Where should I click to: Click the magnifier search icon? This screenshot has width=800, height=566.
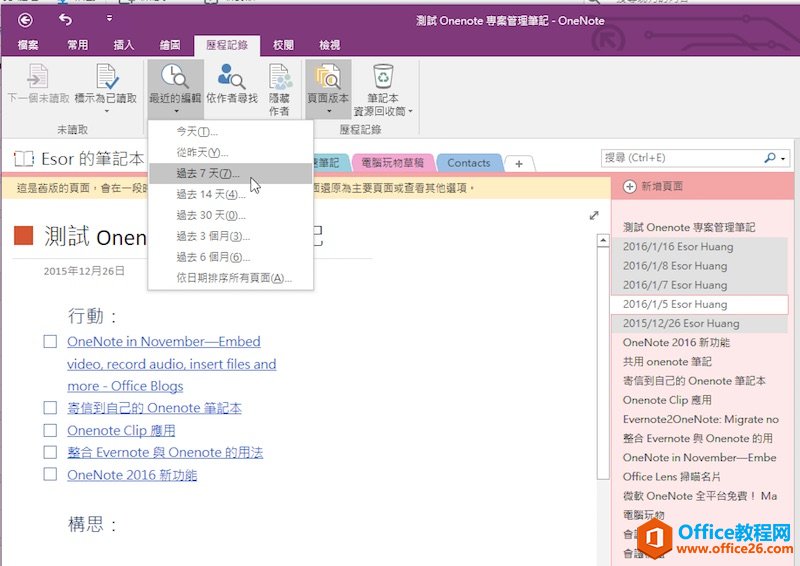pos(770,158)
